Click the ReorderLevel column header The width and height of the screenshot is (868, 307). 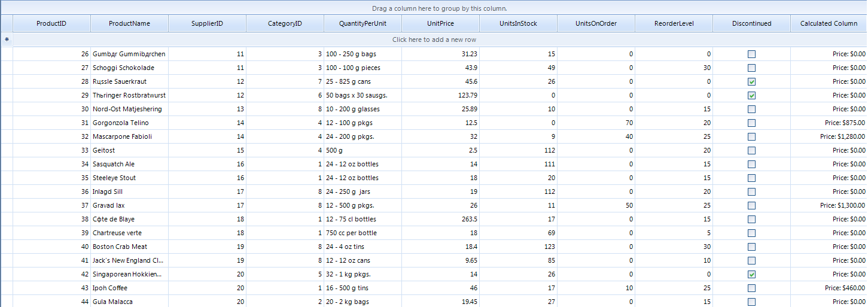[674, 23]
